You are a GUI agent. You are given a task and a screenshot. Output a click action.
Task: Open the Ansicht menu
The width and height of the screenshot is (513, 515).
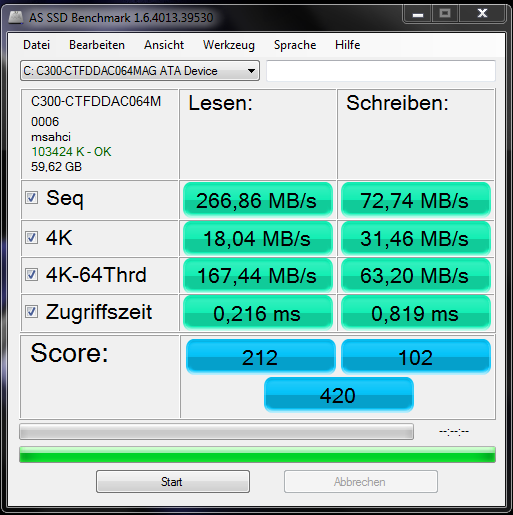click(x=164, y=45)
